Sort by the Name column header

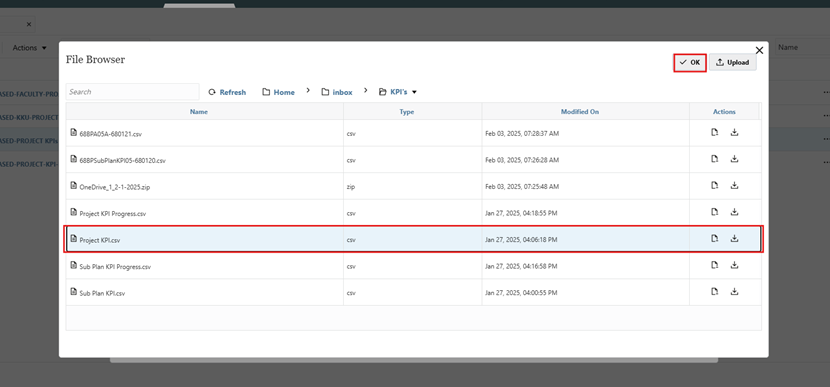[x=199, y=112]
